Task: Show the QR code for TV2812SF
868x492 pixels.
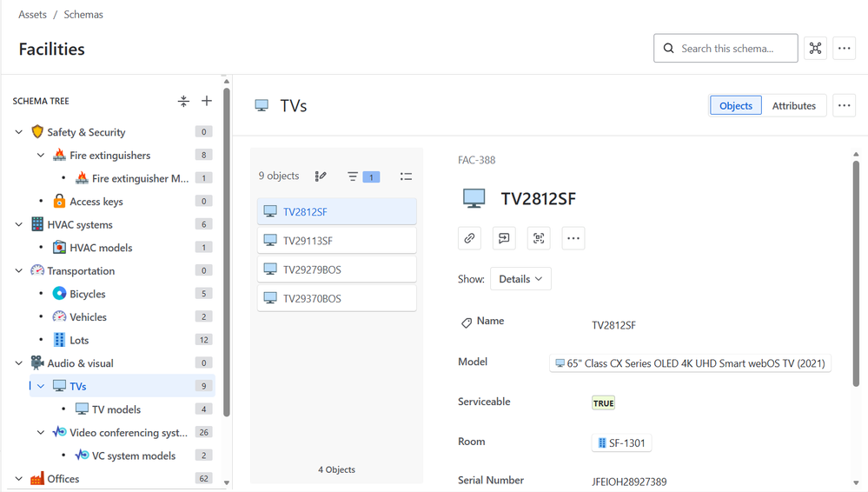Action: pyautogui.click(x=539, y=238)
